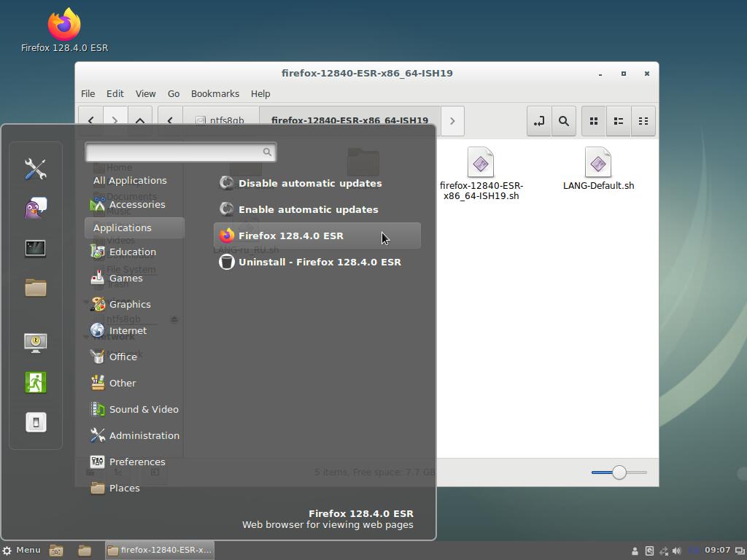This screenshot has height=560, width=747.
Task: Open the Help menu in file manager
Action: pos(260,94)
